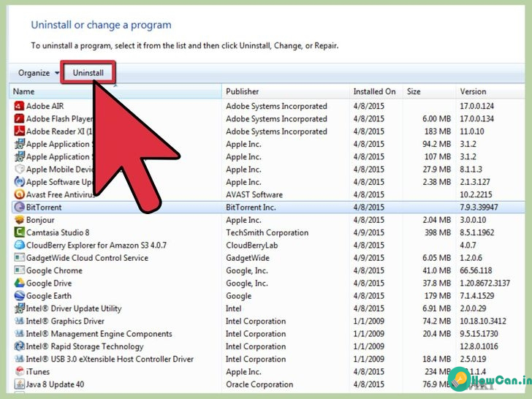Click the Intel Management Engine Components icon
The image size is (532, 399).
[x=19, y=333]
